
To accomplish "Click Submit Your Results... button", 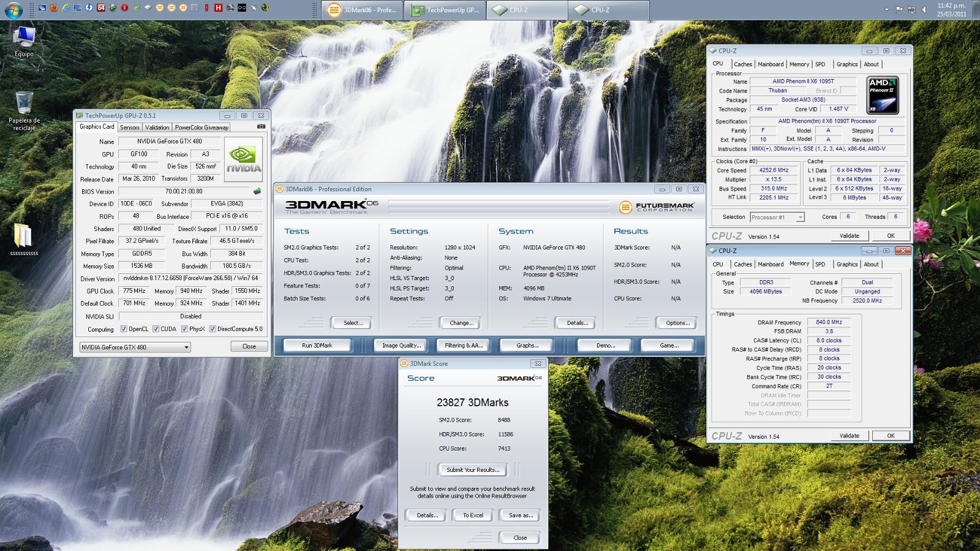I will coord(473,470).
